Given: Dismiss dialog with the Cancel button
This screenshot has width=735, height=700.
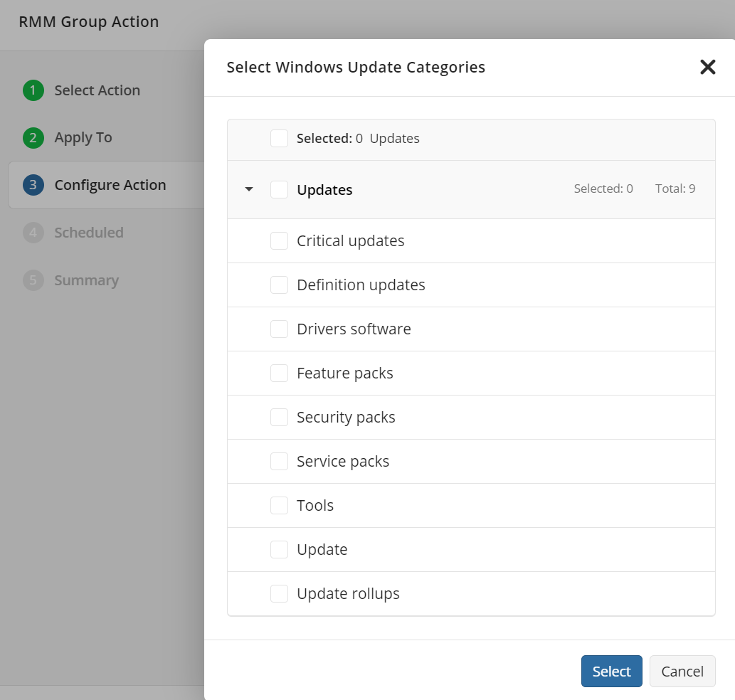Looking at the screenshot, I should (682, 672).
